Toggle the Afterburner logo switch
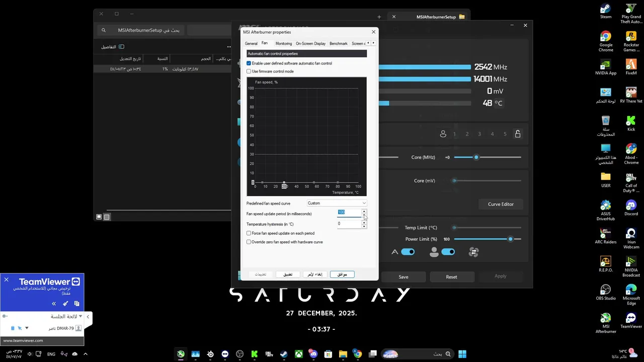Image resolution: width=644 pixels, height=362 pixels. pyautogui.click(x=408, y=252)
